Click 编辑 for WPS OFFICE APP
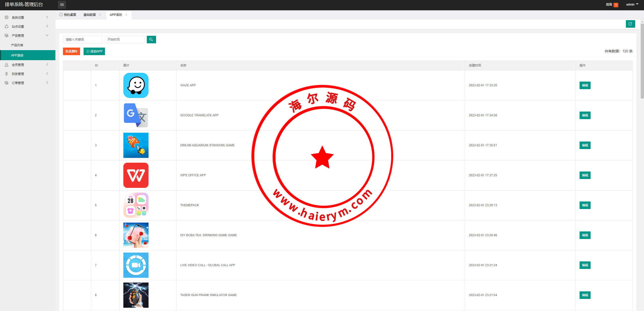The image size is (644, 311). click(585, 175)
